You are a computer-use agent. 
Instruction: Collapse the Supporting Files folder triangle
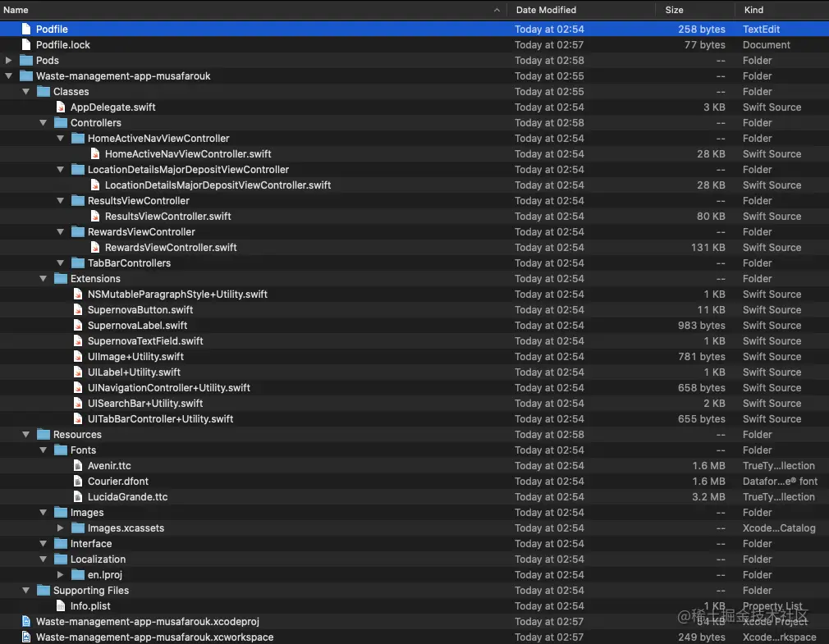point(26,590)
